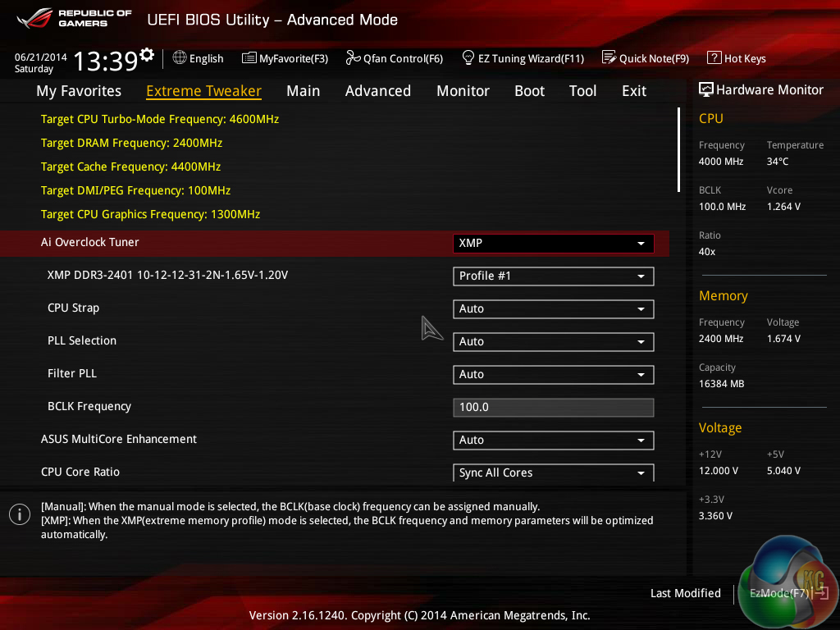Viewport: 840px width, 630px height.
Task: Click the 16384 MB capacity value
Action: [x=721, y=384]
